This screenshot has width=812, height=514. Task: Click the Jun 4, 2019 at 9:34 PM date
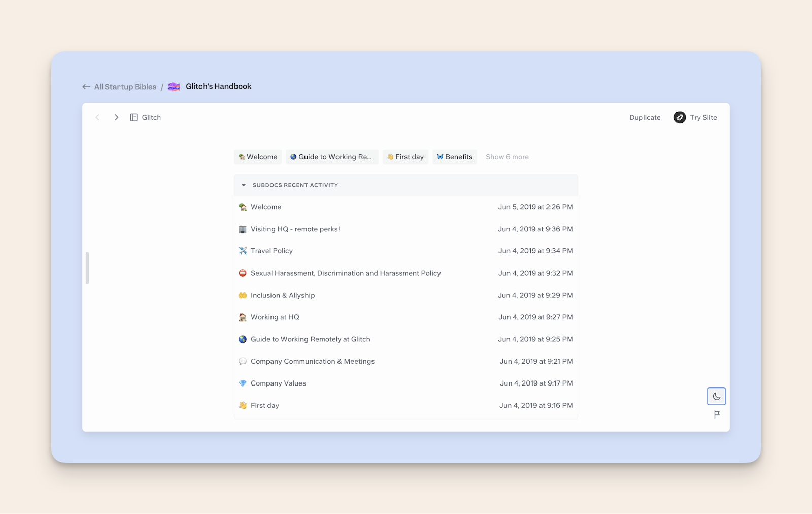click(535, 251)
